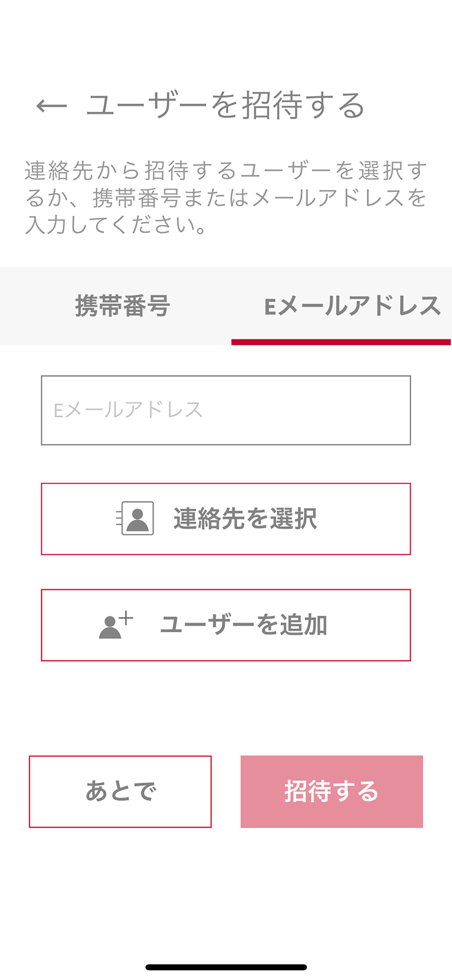Image resolution: width=452 pixels, height=980 pixels.
Task: Switch to the 携帯番号 tab
Action: click(x=122, y=306)
